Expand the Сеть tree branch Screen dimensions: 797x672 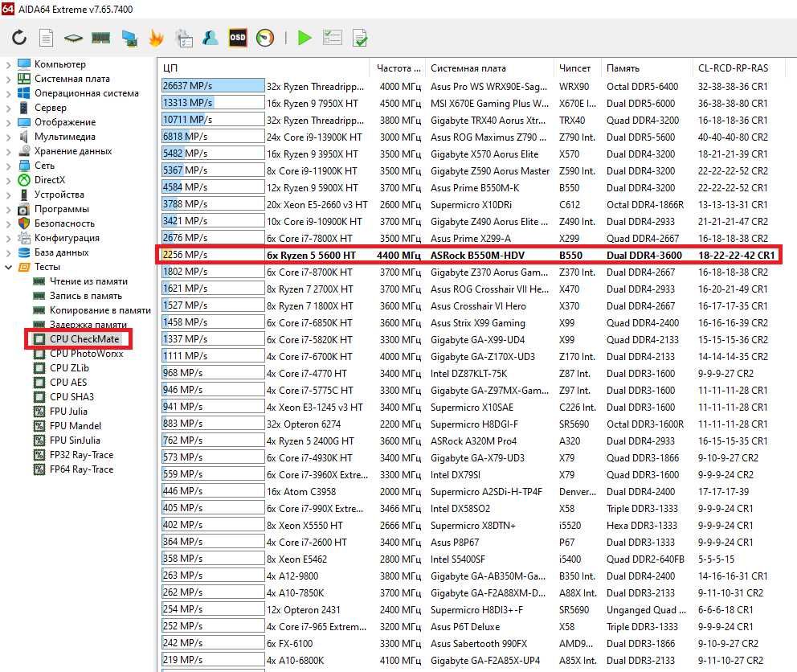click(8, 166)
